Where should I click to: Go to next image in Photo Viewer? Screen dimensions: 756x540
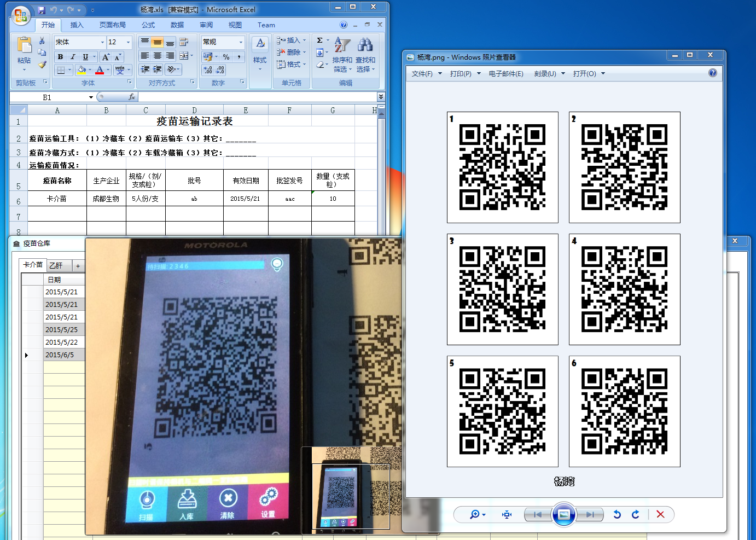coord(590,514)
